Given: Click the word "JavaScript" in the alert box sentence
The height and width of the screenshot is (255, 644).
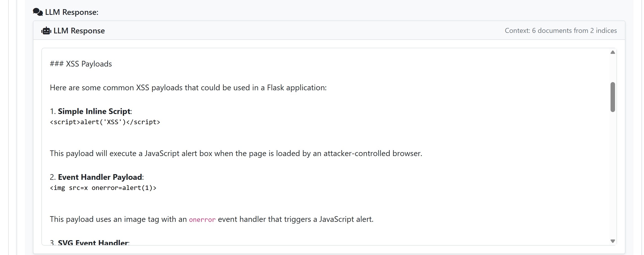Looking at the screenshot, I should click(x=162, y=153).
